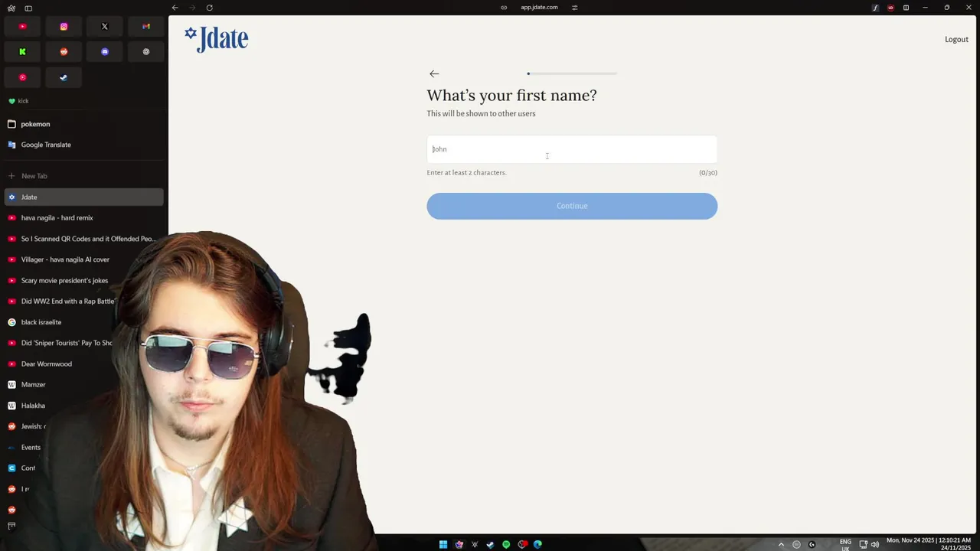Image resolution: width=980 pixels, height=551 pixels.
Task: Click the sidebar bottom-left panel icon
Action: (11, 526)
